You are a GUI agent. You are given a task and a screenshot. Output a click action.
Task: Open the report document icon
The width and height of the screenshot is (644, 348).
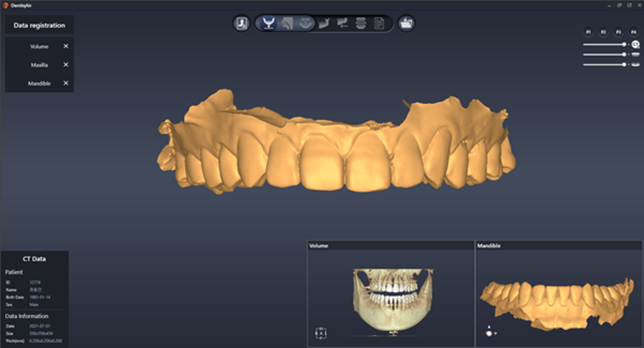(x=379, y=24)
